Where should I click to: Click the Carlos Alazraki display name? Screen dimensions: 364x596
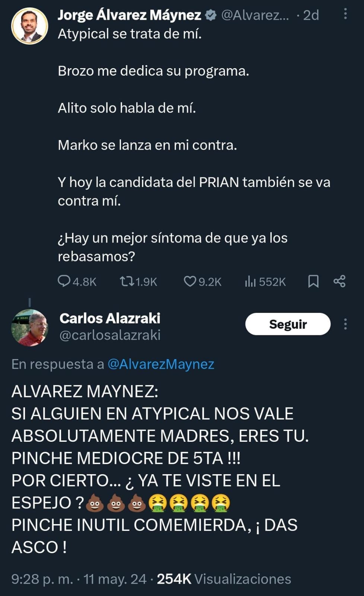[110, 318]
